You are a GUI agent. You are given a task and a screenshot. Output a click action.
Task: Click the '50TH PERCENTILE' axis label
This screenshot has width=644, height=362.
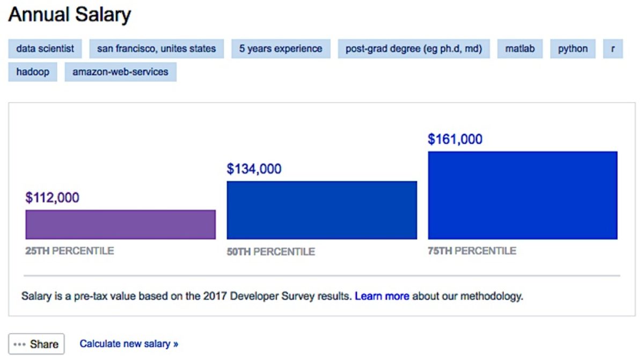pyautogui.click(x=270, y=251)
